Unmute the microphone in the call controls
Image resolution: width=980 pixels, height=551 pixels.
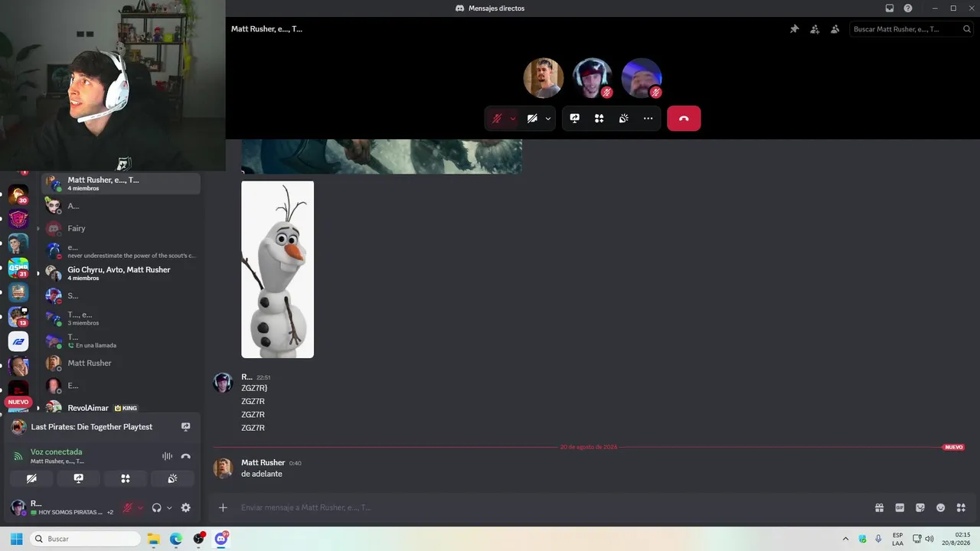point(496,119)
